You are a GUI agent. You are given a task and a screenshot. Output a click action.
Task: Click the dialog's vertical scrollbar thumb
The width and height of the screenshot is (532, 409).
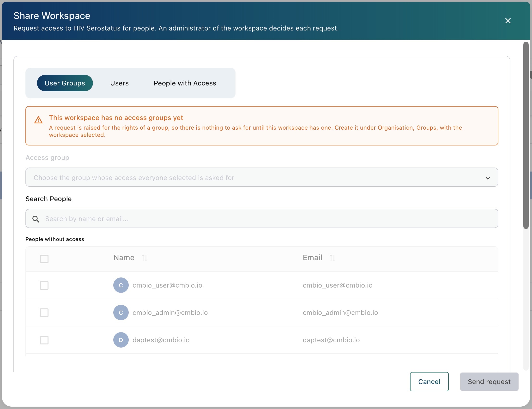click(x=526, y=135)
